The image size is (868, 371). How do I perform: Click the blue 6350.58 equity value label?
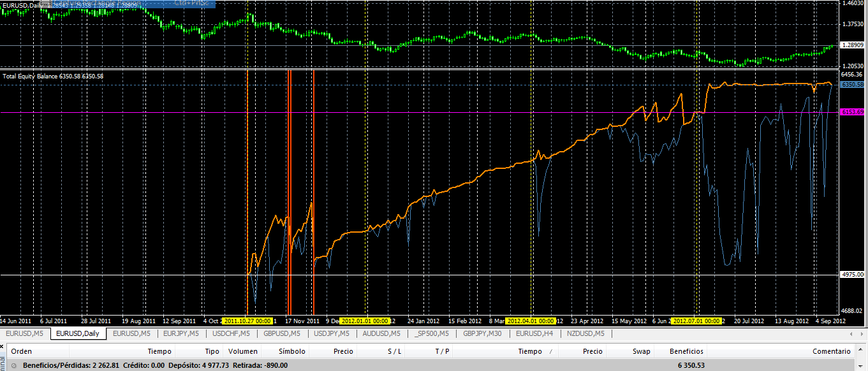tap(853, 84)
